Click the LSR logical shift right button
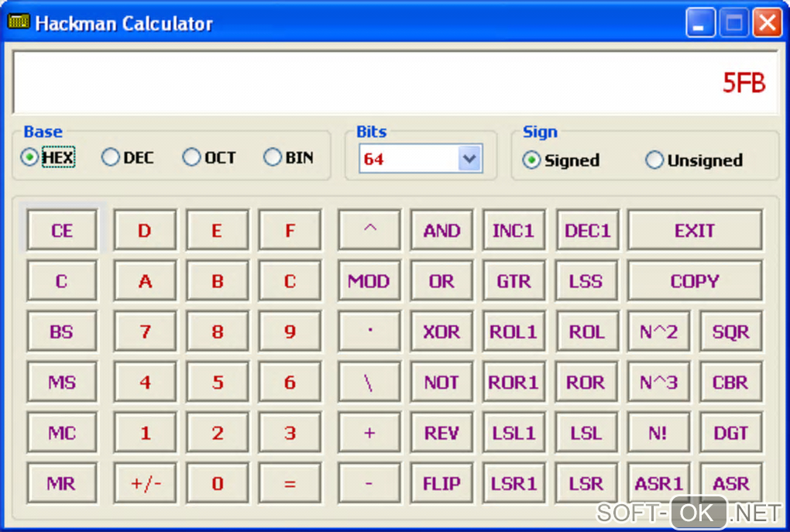Image resolution: width=790 pixels, height=532 pixels. tap(586, 483)
